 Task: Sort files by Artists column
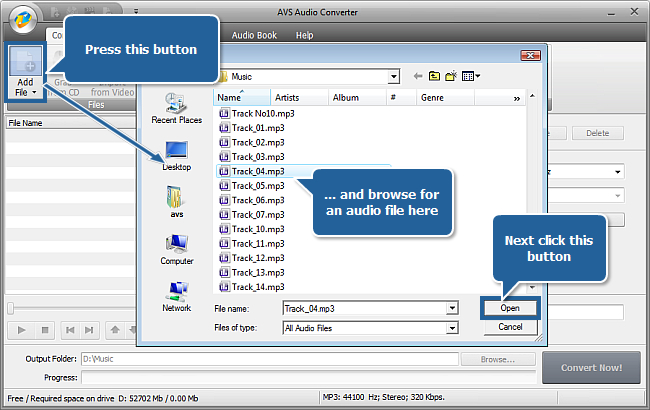coord(299,97)
